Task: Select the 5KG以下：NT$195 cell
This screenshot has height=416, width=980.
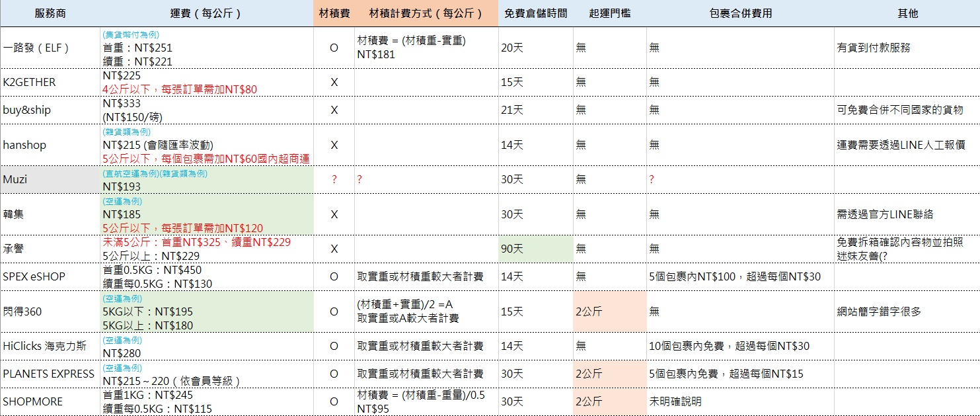Action: pyautogui.click(x=206, y=312)
